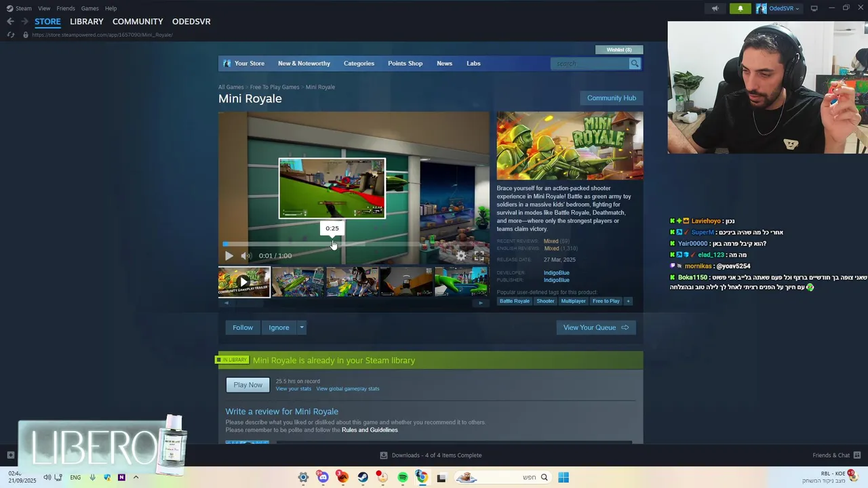Open Discord from the taskbar
The image size is (868, 488).
[323, 477]
